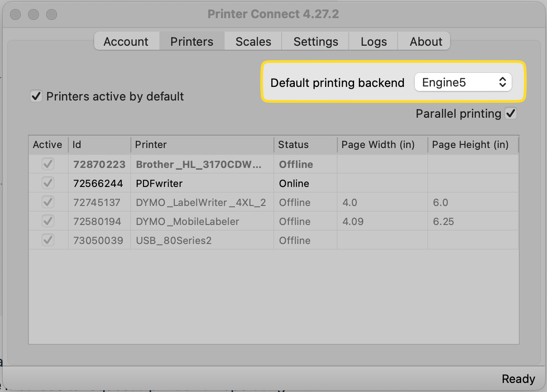This screenshot has width=547, height=392.
Task: Open the Account tab
Action: (x=126, y=42)
